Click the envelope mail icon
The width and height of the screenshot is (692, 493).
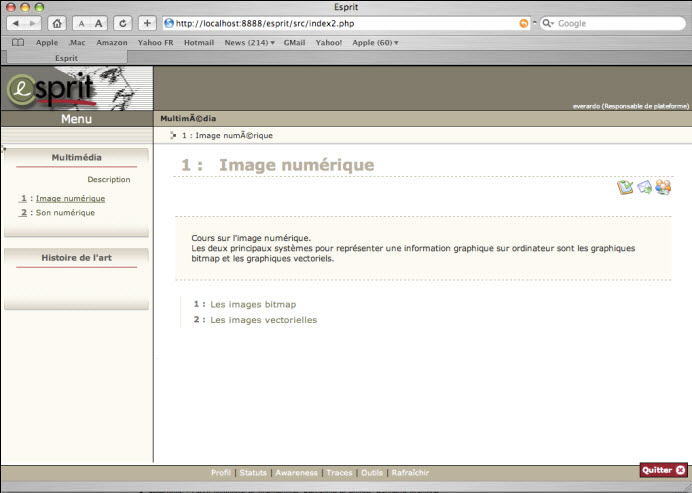point(644,187)
